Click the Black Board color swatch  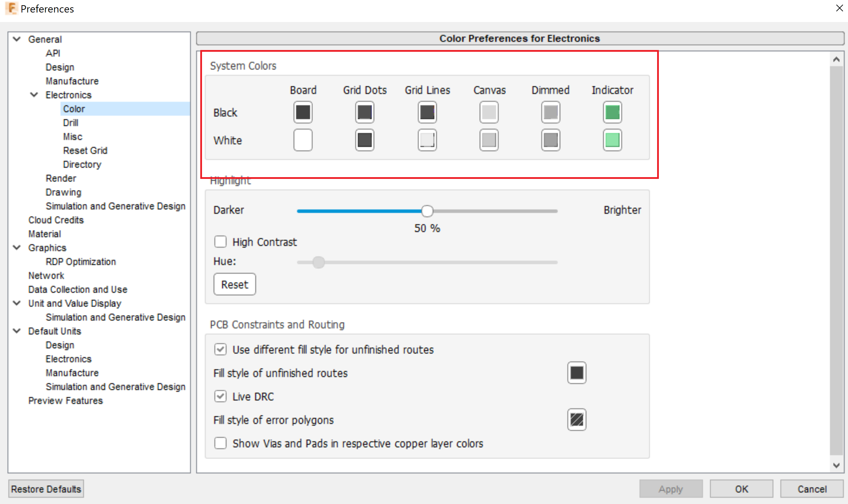tap(303, 112)
